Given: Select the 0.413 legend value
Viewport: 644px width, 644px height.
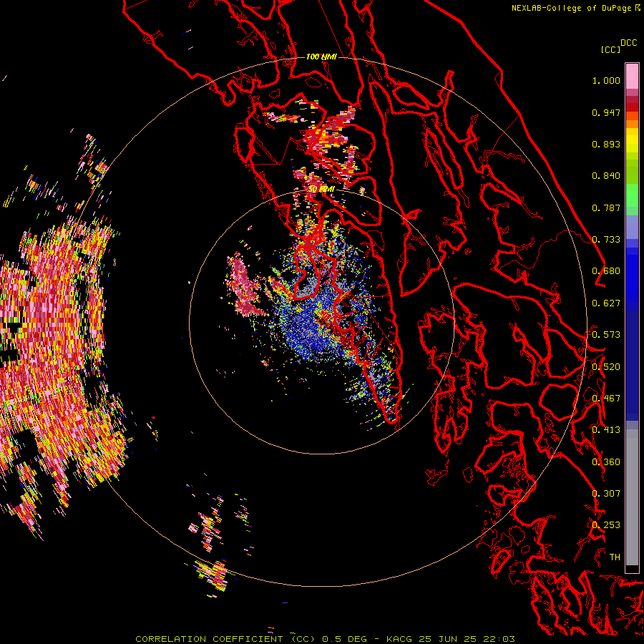Looking at the screenshot, I should click(606, 430).
